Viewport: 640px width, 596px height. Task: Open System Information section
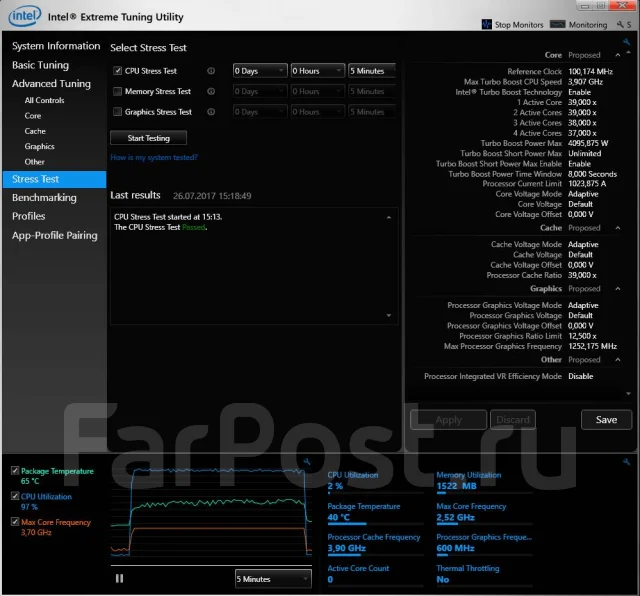(56, 46)
